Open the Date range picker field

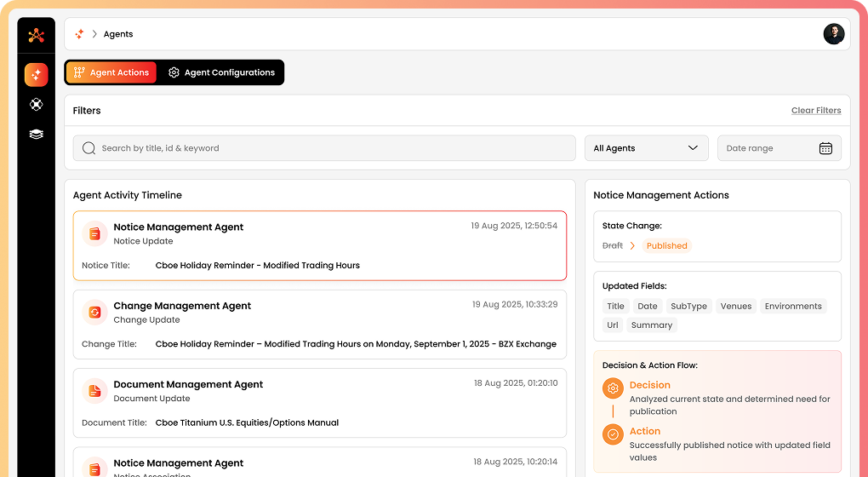click(769, 148)
